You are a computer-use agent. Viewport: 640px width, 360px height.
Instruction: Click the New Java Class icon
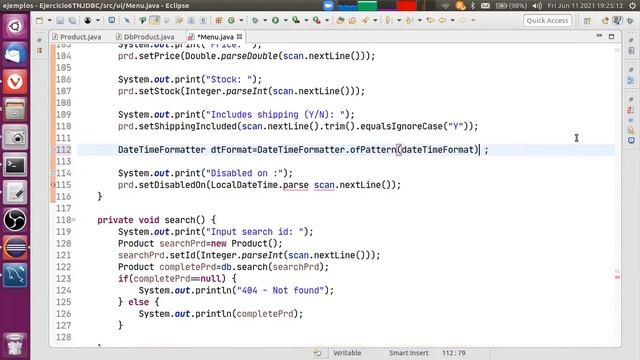point(231,20)
